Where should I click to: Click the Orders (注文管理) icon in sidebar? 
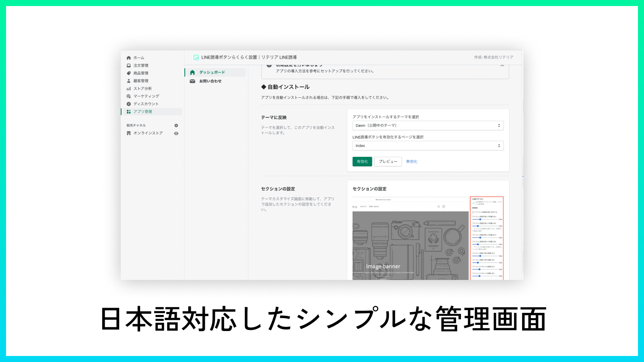129,66
